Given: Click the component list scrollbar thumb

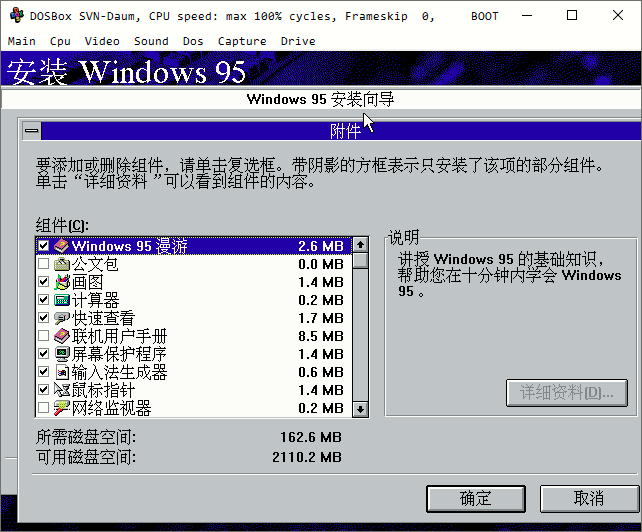Looking at the screenshot, I should click(360, 260).
